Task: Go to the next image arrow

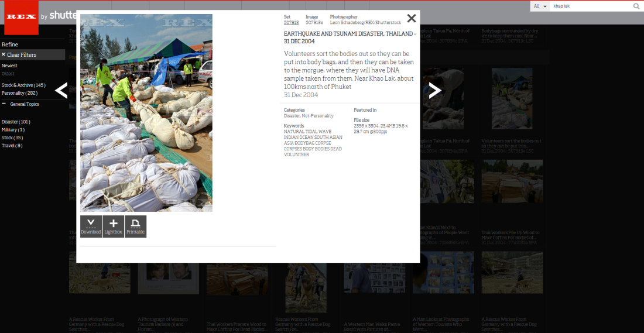Action: coord(435,90)
